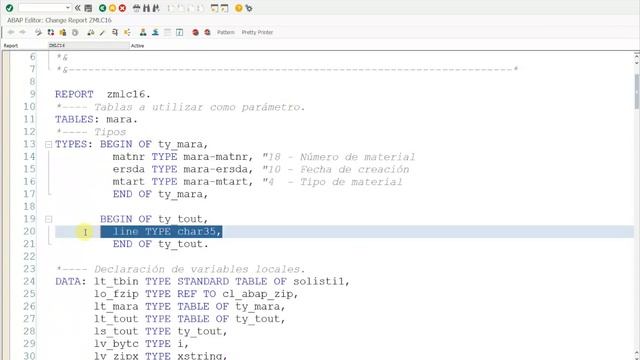Screen dimensions: 640x360
Task: Activate the program with the wand icon
Action: pyautogui.click(x=102, y=32)
